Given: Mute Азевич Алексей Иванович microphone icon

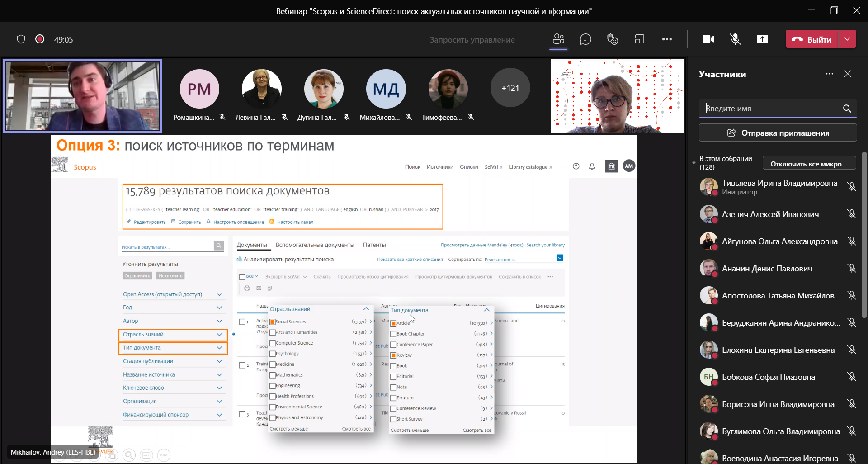Looking at the screenshot, I should coord(852,214).
